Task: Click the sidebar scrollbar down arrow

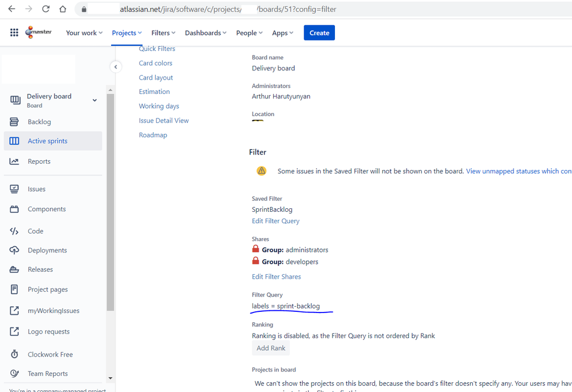Action: coord(111,378)
